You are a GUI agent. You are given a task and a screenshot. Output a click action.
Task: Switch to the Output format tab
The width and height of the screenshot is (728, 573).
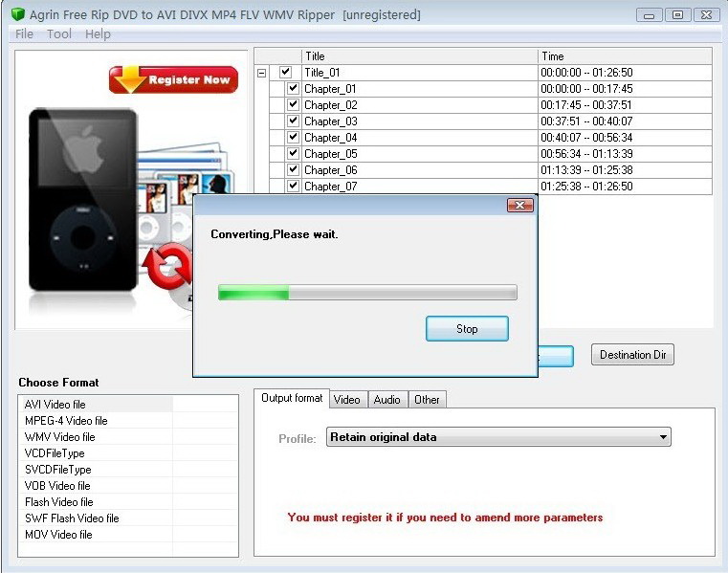pos(292,398)
